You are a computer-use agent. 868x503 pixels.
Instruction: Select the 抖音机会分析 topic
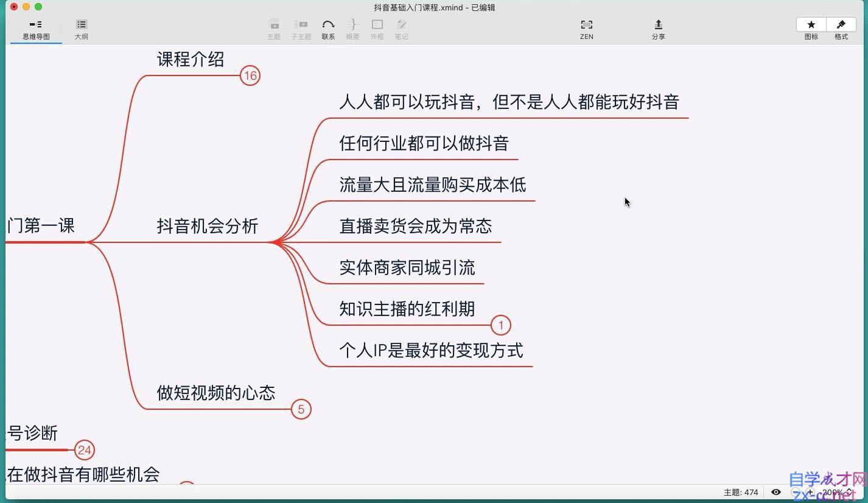208,226
